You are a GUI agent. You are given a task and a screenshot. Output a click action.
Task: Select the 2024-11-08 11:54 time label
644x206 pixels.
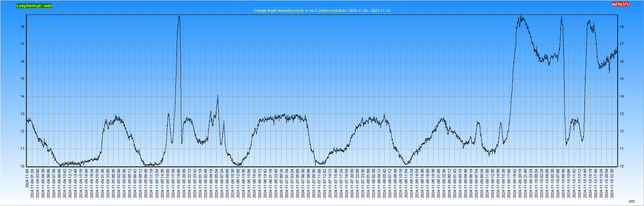(406, 183)
